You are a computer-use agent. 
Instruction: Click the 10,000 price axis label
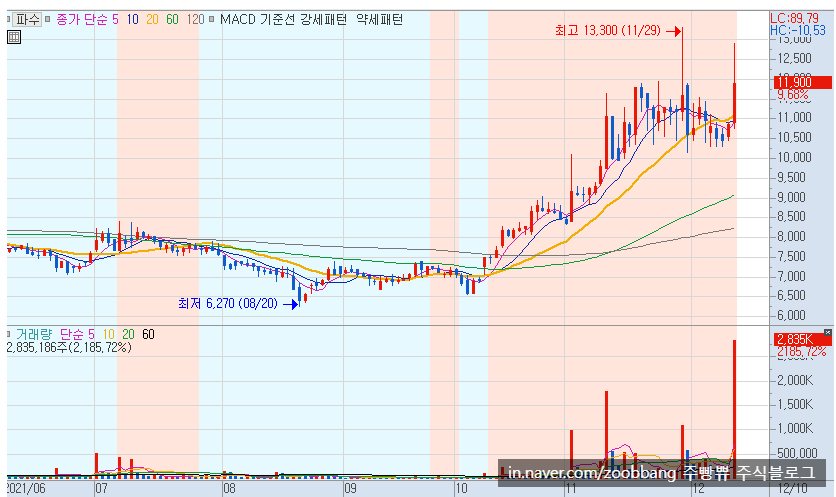(794, 157)
